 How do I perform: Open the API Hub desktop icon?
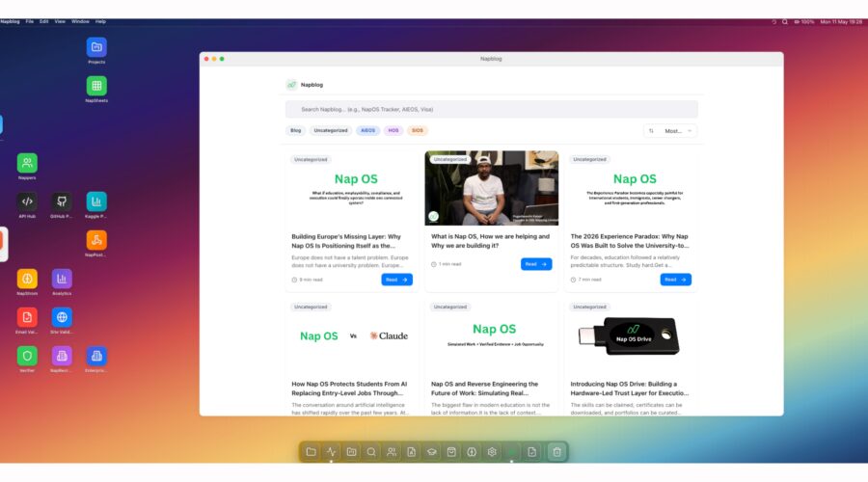pyautogui.click(x=27, y=201)
